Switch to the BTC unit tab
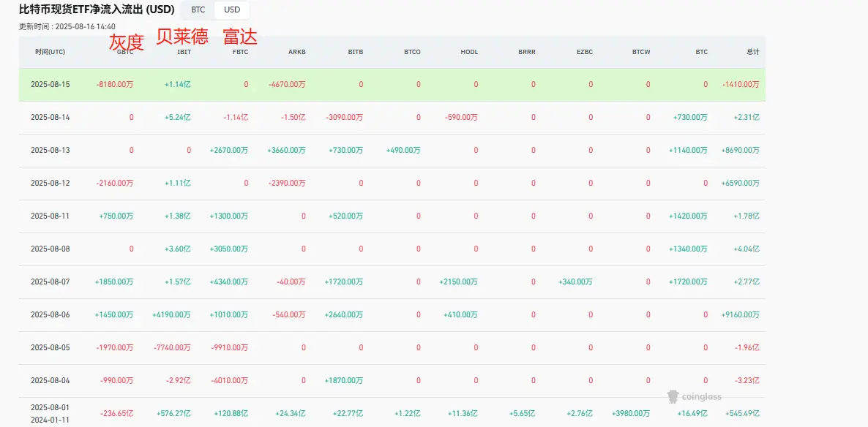Viewport: 868px width, 427px height. (x=198, y=10)
